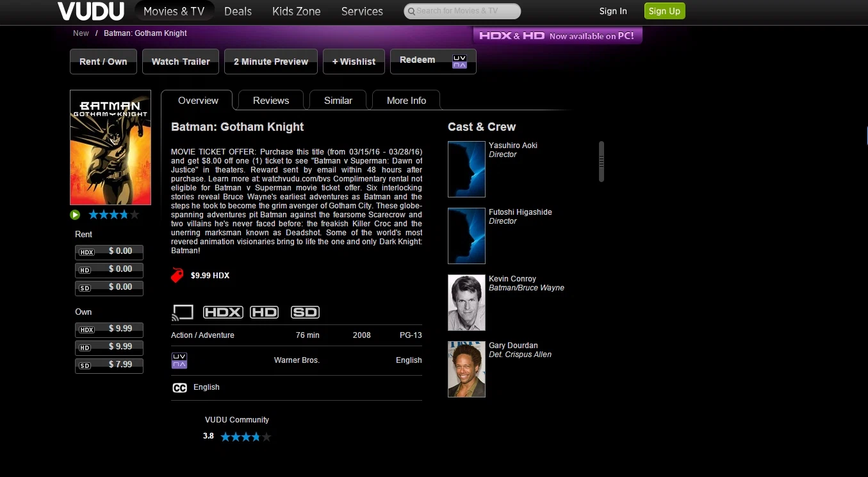868x477 pixels.
Task: Click the name Yasuhiro Aoki
Action: pyautogui.click(x=513, y=146)
